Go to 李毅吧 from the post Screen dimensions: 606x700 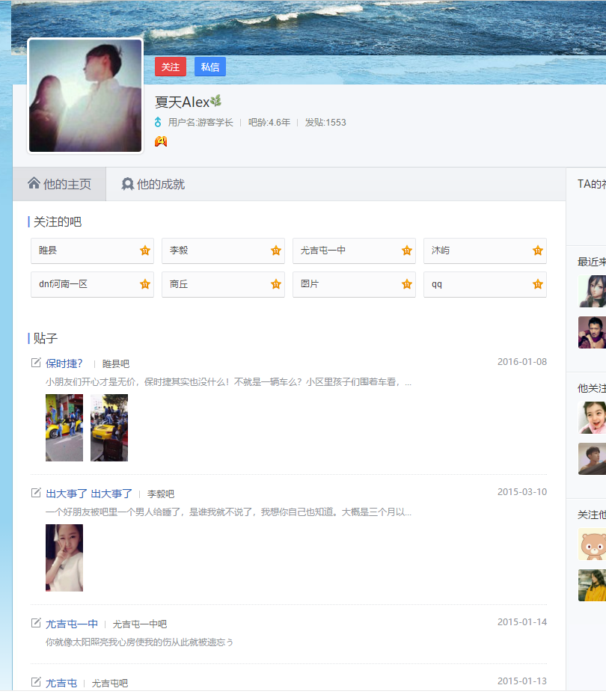coord(161,494)
